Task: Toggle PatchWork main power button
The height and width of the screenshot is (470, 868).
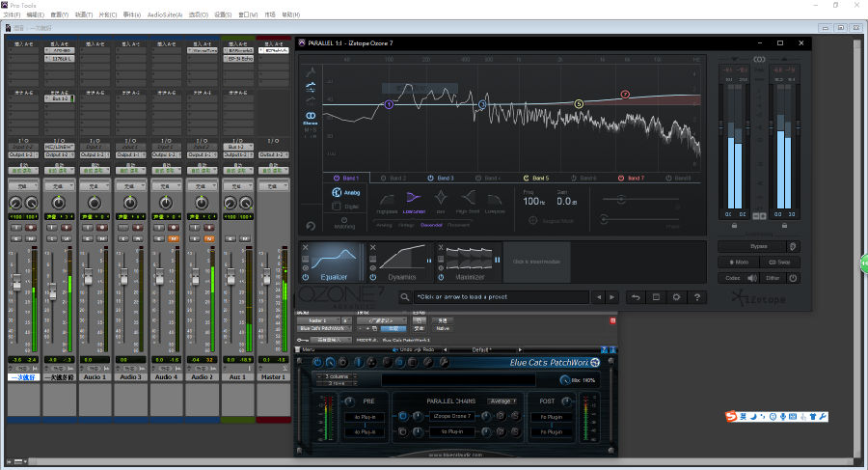Action: click(x=317, y=363)
